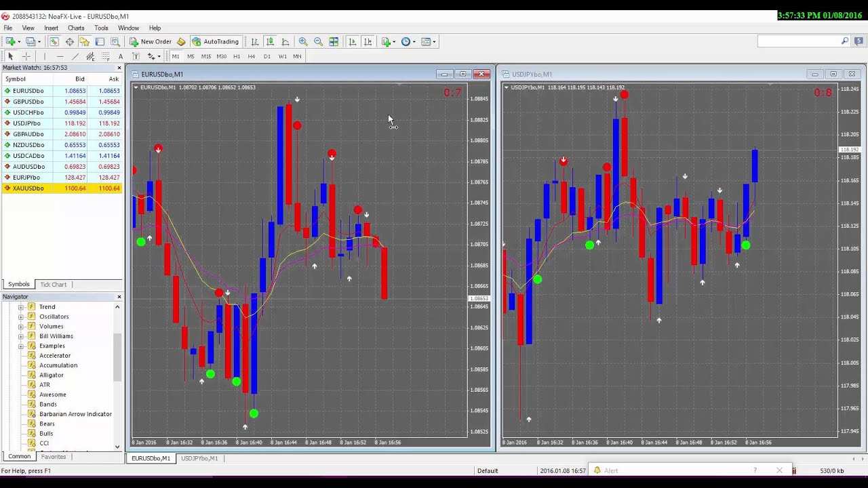
Task: Open a new chart with the toolbar icon
Action: 10,41
